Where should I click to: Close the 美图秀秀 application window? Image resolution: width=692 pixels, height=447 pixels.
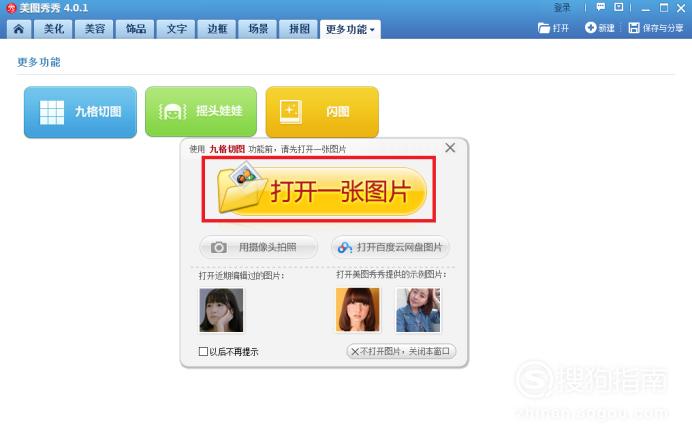(681, 8)
